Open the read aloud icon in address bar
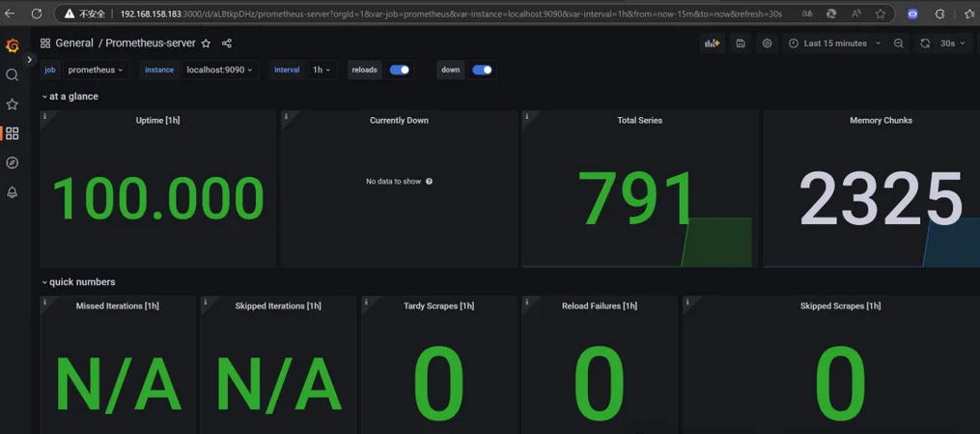Image resolution: width=980 pixels, height=434 pixels. click(856, 14)
